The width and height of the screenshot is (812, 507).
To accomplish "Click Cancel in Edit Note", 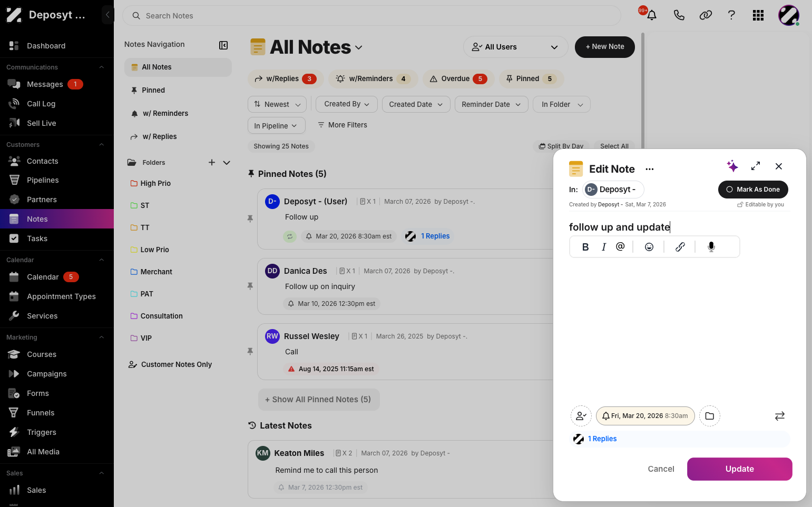I will [x=661, y=469].
